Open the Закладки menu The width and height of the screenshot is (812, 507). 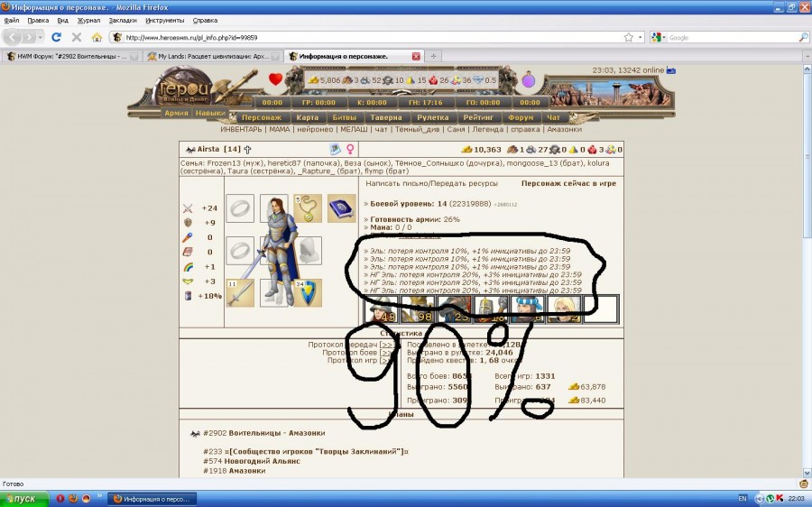(x=123, y=20)
